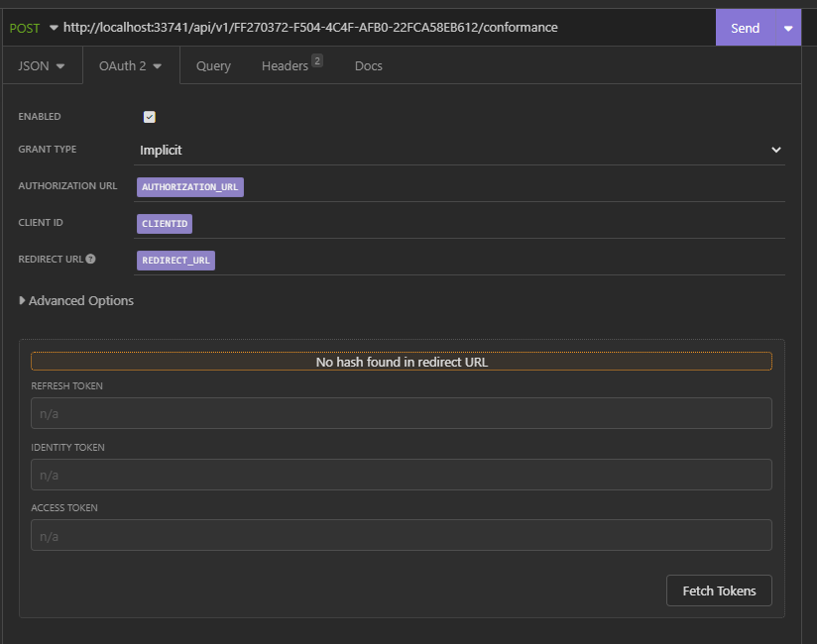Open the REDIRECT URL help icon tooltip
Viewport: 817px width, 644px height.
91,257
